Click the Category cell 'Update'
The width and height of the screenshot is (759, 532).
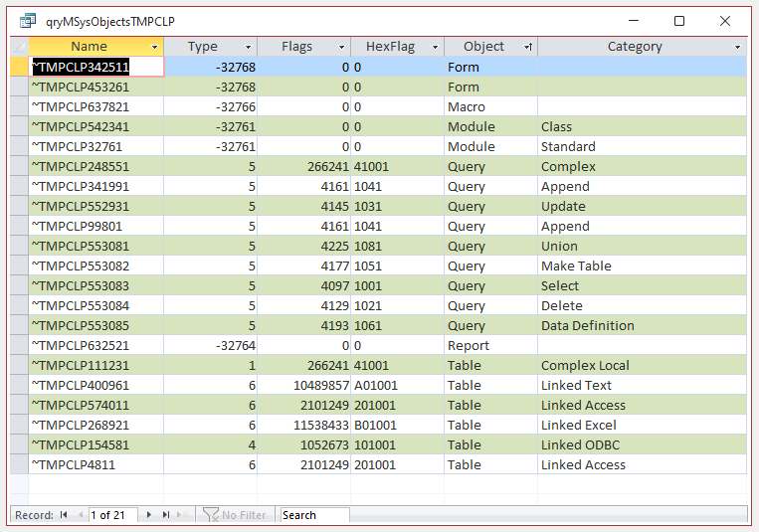pos(642,206)
